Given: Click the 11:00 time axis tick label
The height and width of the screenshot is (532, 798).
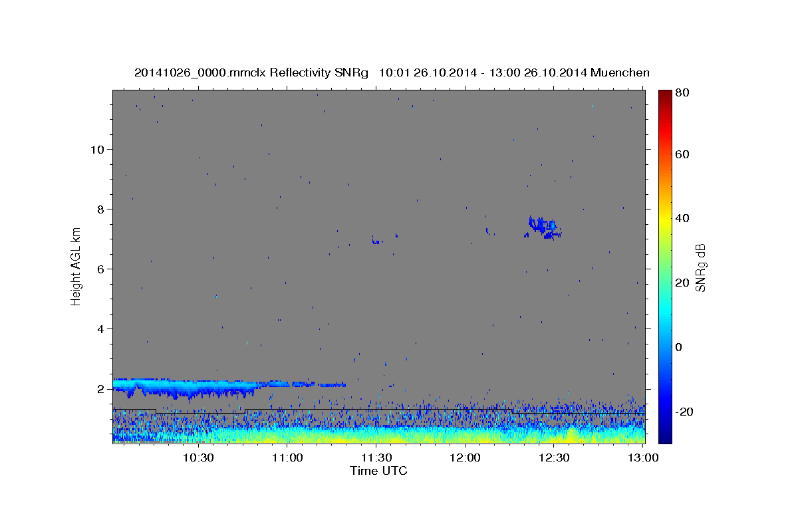Looking at the screenshot, I should (x=287, y=458).
